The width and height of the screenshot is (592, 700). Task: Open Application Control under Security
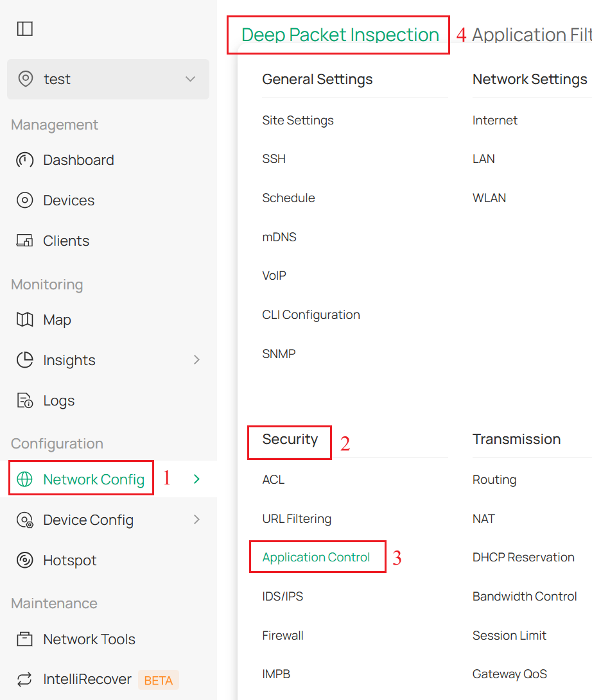[x=317, y=557]
